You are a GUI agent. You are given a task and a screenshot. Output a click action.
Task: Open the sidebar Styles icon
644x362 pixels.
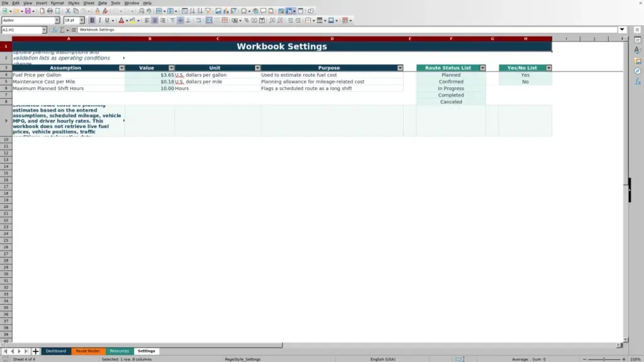pyautogui.click(x=638, y=50)
